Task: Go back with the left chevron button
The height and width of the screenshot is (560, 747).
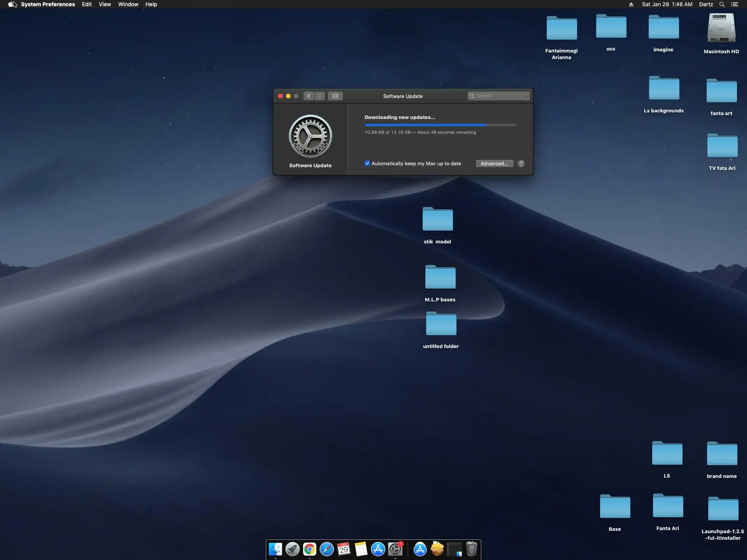Action: [309, 96]
